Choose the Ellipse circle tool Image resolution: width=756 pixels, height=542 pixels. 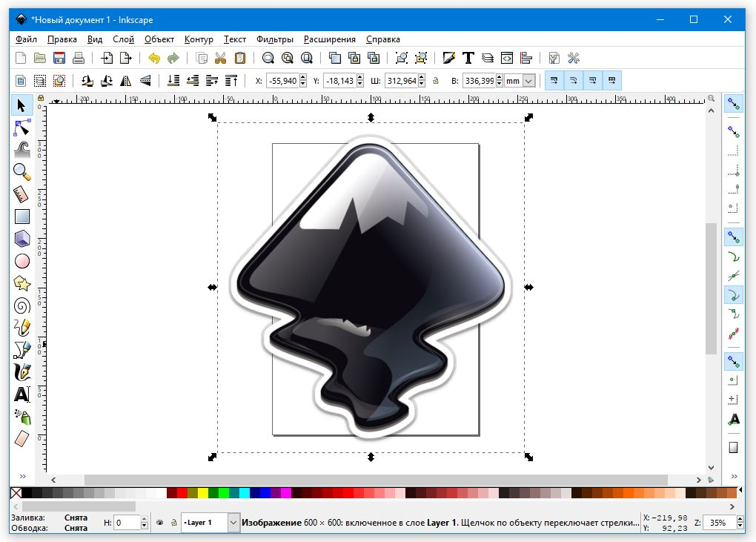click(21, 261)
